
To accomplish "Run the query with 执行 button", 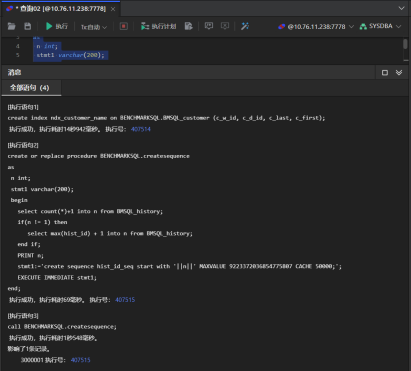I will pos(57,26).
